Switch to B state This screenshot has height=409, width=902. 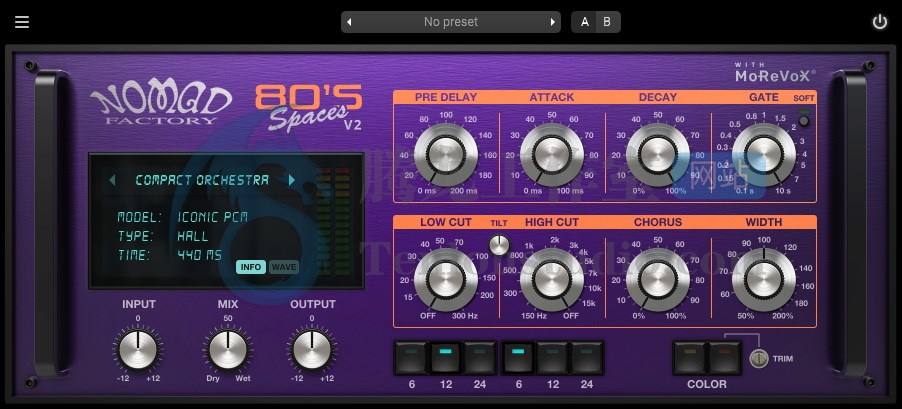pos(607,22)
